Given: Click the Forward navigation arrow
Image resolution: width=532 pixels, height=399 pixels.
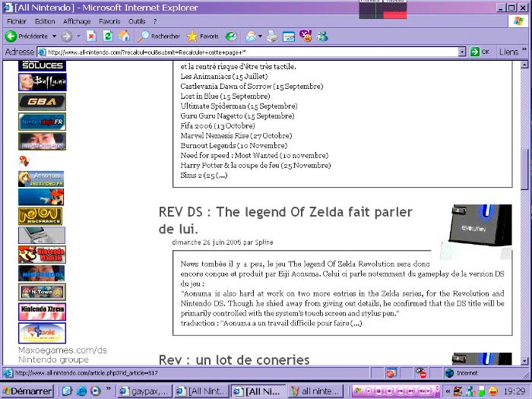Looking at the screenshot, I should pyautogui.click(x=67, y=36).
